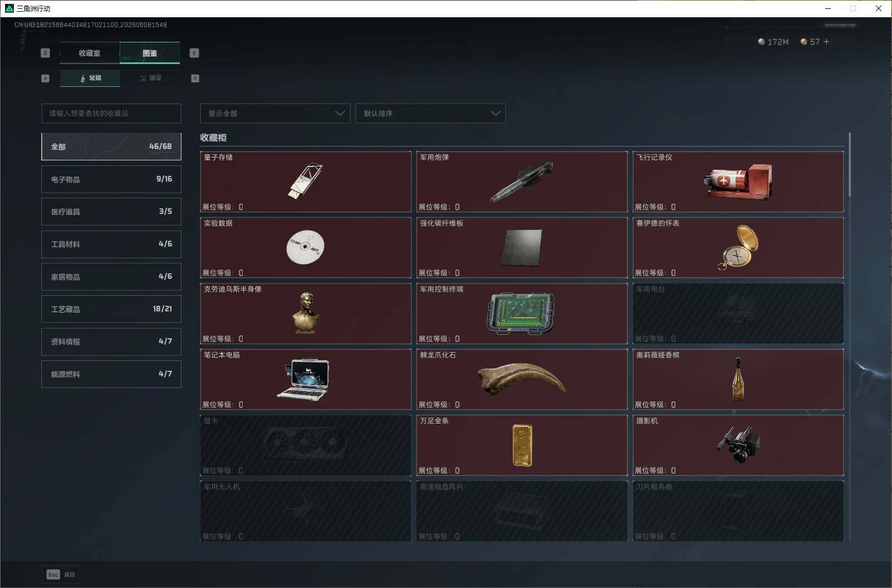Click the 笔记本电脑 laptop icon
The image size is (892, 588).
pyautogui.click(x=303, y=379)
